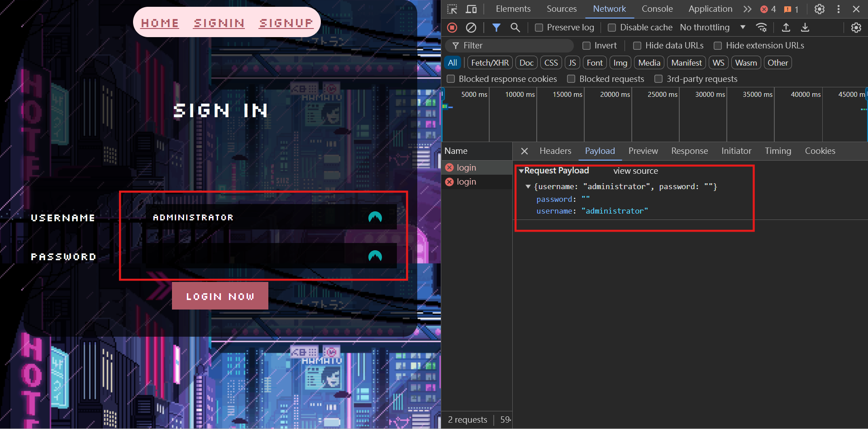Collapse the username/password JSON object
868x429 pixels.
(528, 186)
